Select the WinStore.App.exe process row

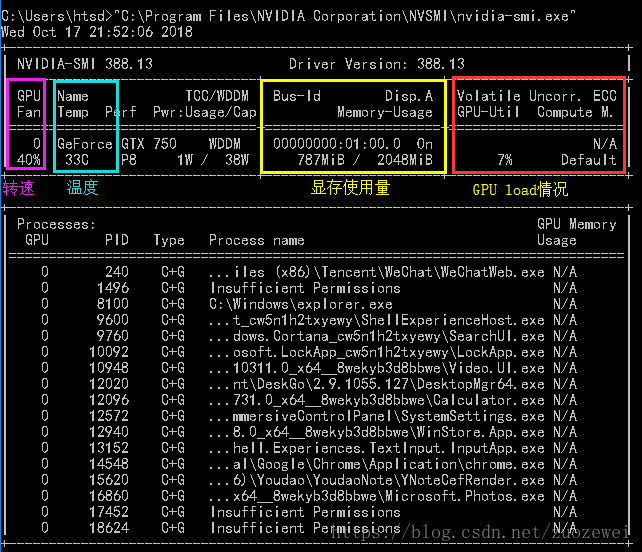click(309, 432)
